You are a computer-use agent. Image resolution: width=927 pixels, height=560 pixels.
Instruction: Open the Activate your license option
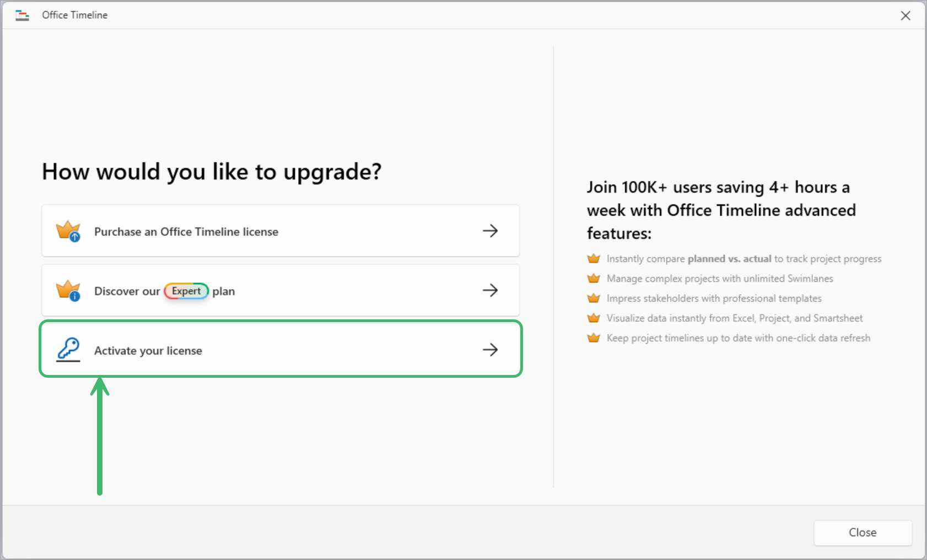[x=280, y=349]
